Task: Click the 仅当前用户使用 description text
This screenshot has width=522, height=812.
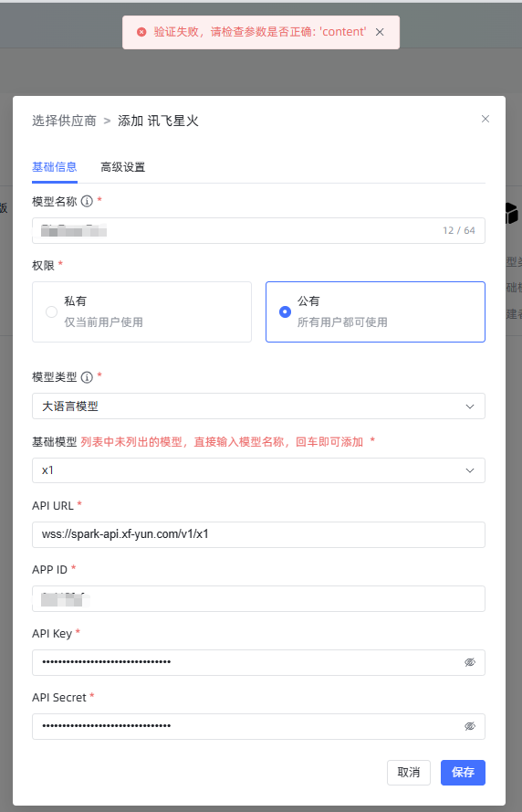Action: click(103, 322)
